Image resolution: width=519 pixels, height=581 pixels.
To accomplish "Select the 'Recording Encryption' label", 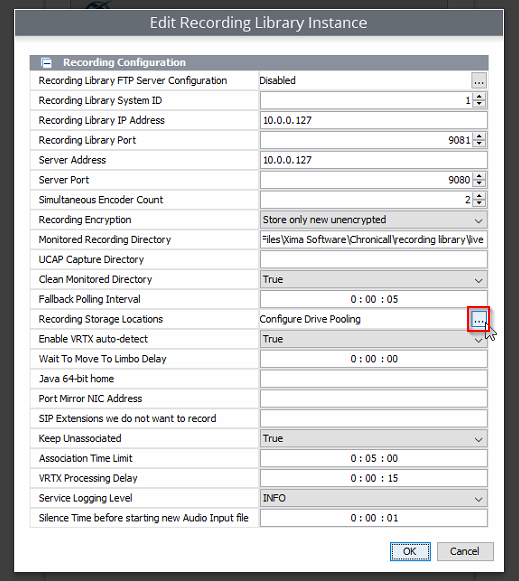I will click(x=85, y=220).
